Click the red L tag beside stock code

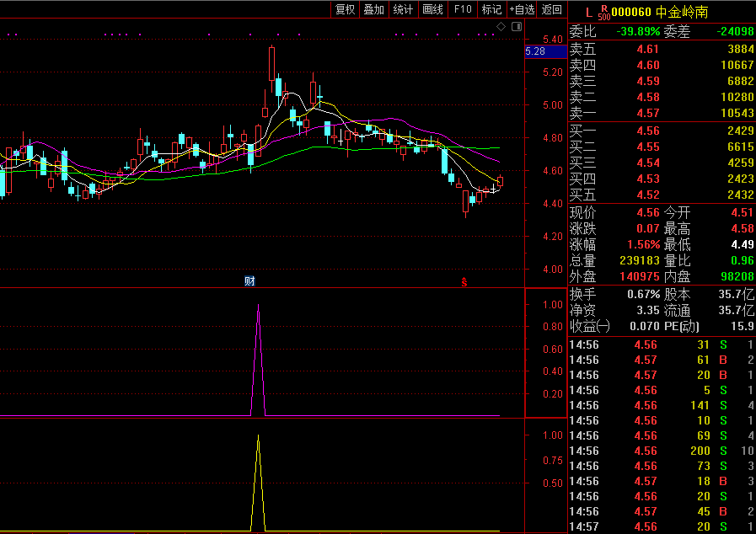click(x=588, y=13)
